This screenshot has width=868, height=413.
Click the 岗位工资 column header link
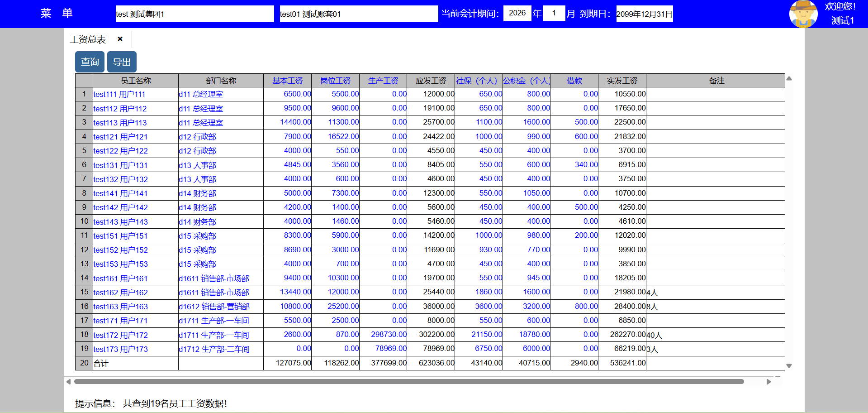point(335,81)
